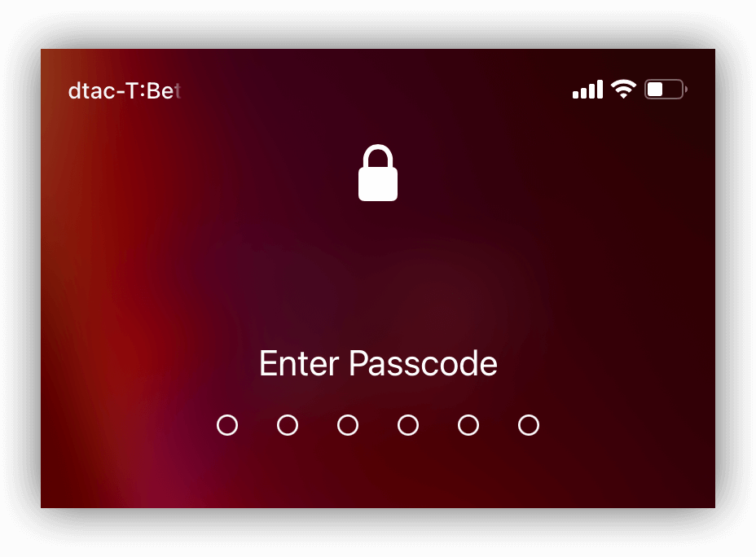The height and width of the screenshot is (557, 756).
Task: Click the dtac-T carrier name label
Action: [x=125, y=90]
